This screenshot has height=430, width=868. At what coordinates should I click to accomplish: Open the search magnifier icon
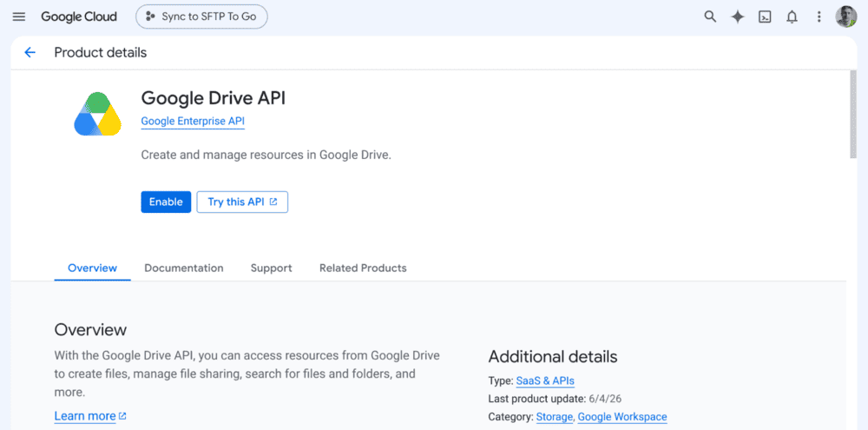(x=710, y=17)
